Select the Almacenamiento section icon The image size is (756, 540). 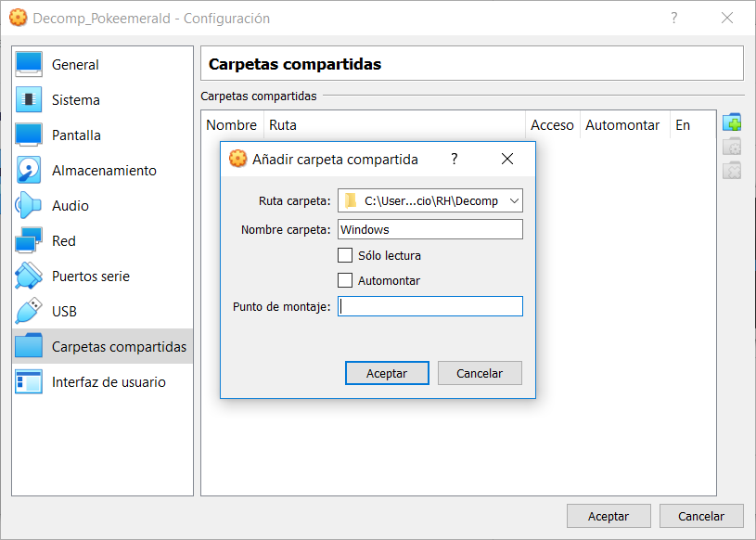pos(30,170)
